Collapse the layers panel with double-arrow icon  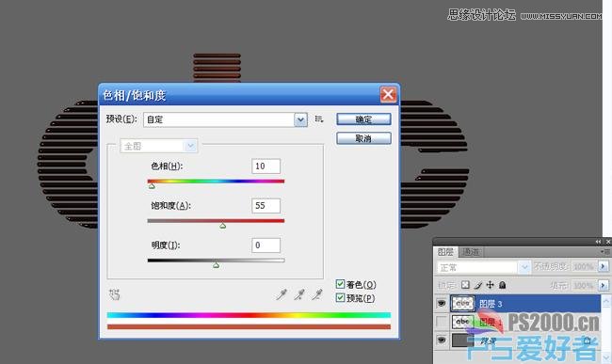pos(598,242)
